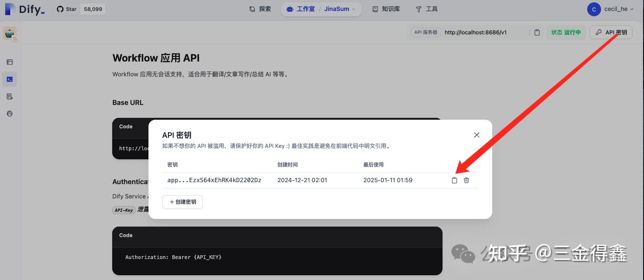Select the API access terminal icon in sidebar

click(9, 79)
